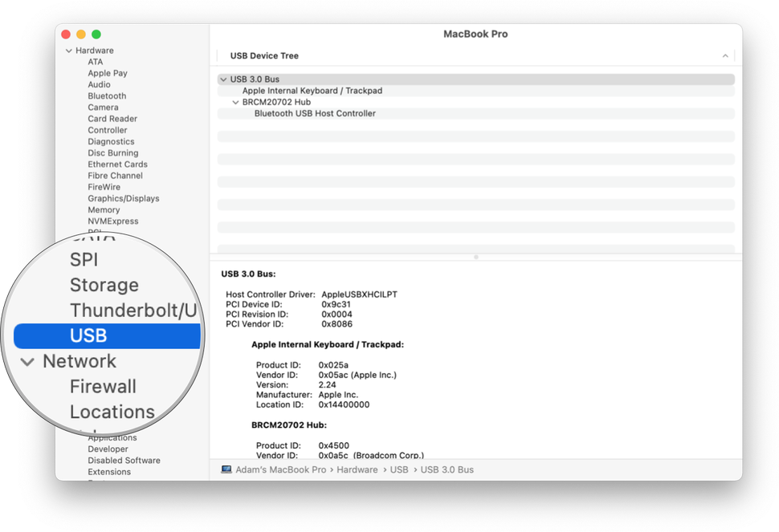This screenshot has height=532, width=779.
Task: Select Camera in the Hardware sidebar
Action: point(103,107)
